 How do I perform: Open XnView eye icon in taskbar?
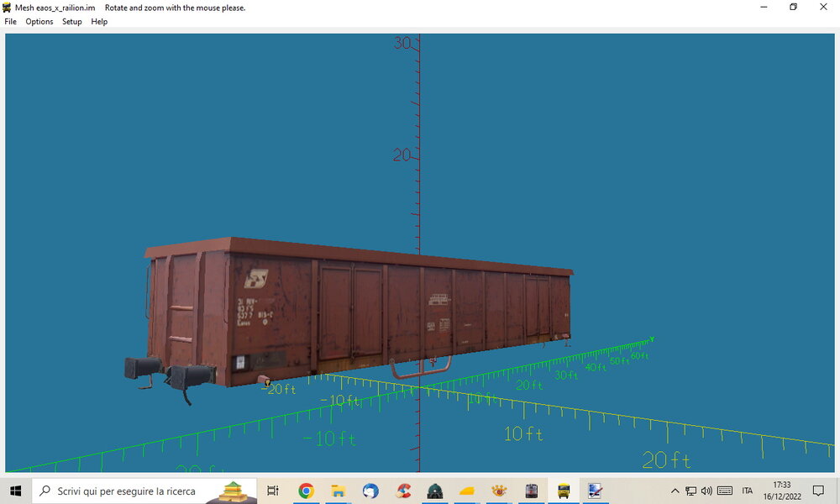pos(499,491)
